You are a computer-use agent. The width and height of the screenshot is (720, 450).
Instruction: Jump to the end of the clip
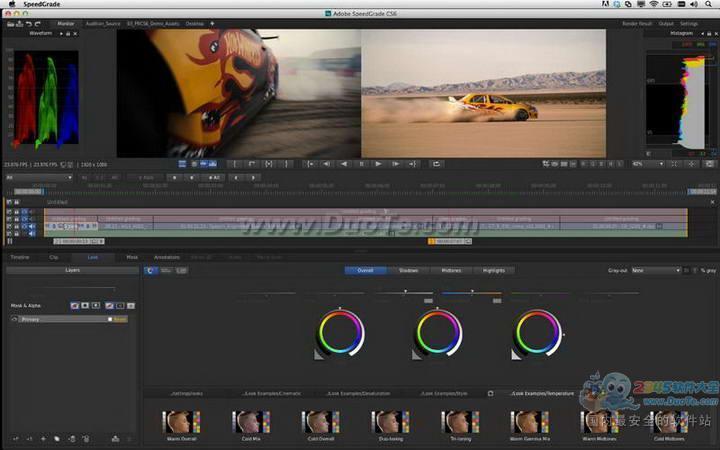point(412,164)
